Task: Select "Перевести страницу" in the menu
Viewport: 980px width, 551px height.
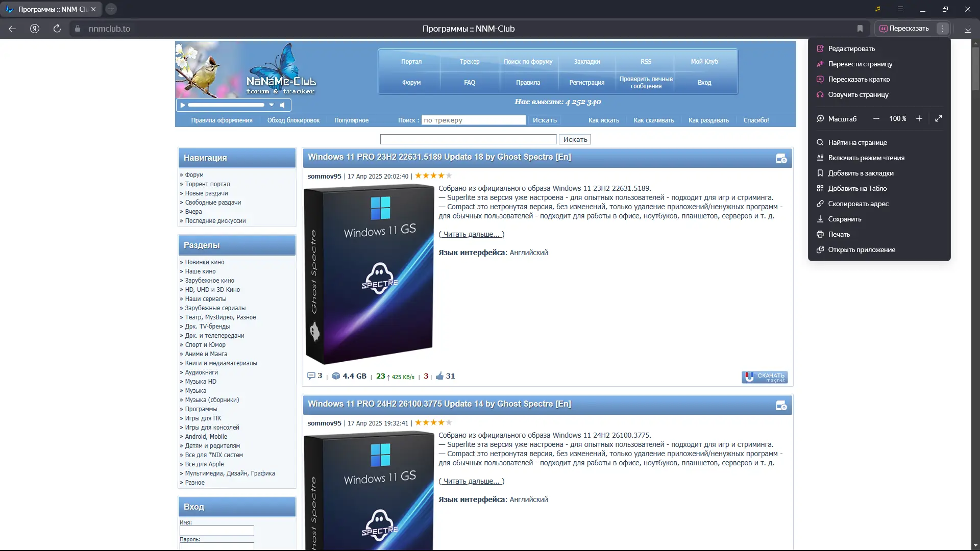Action: pos(860,64)
